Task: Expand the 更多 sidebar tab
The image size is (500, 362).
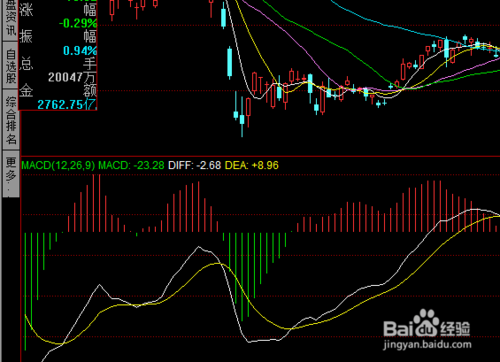Action: point(11,174)
